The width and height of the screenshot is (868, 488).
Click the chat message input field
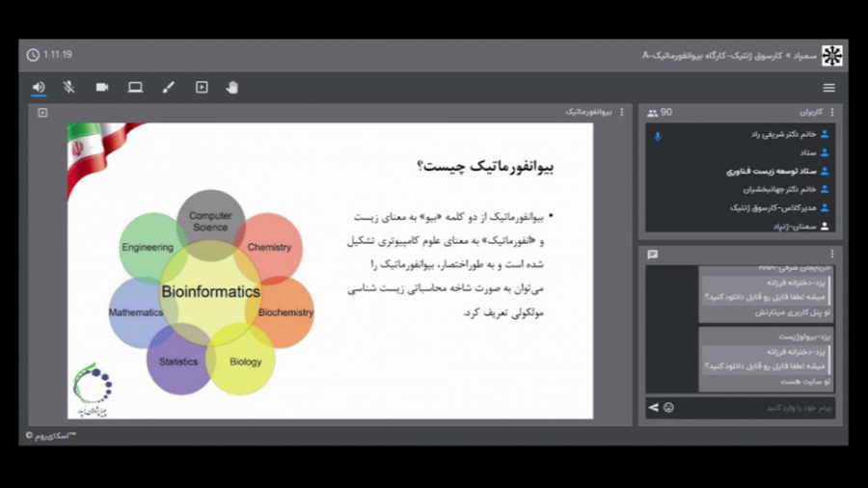point(752,408)
